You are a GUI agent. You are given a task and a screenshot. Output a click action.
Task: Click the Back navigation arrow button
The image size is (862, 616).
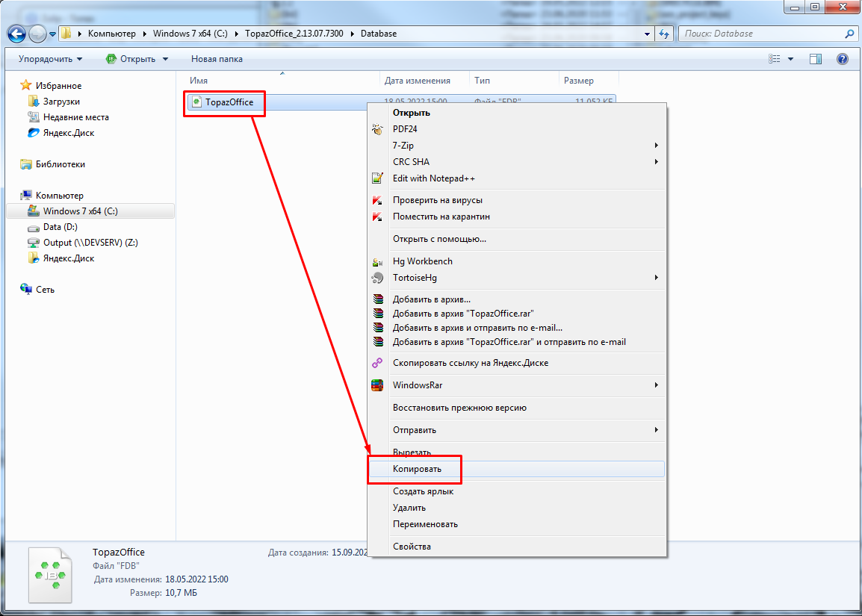[16, 34]
